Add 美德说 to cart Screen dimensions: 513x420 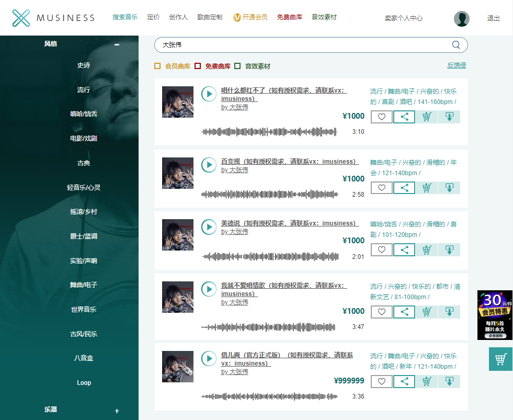pyautogui.click(x=427, y=250)
